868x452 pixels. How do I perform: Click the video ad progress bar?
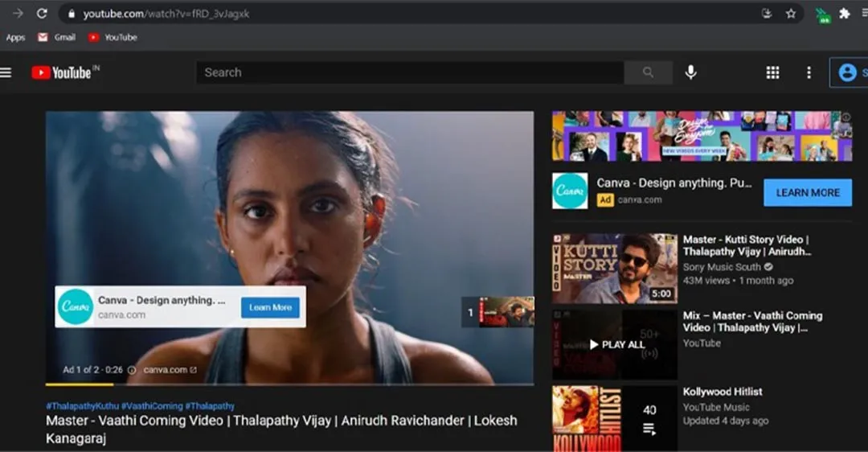[289, 384]
